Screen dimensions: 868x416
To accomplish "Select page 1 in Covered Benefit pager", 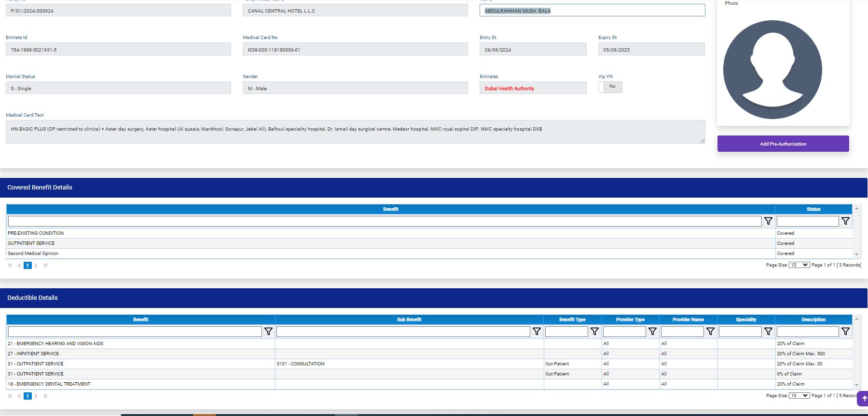I will pyautogui.click(x=28, y=266).
